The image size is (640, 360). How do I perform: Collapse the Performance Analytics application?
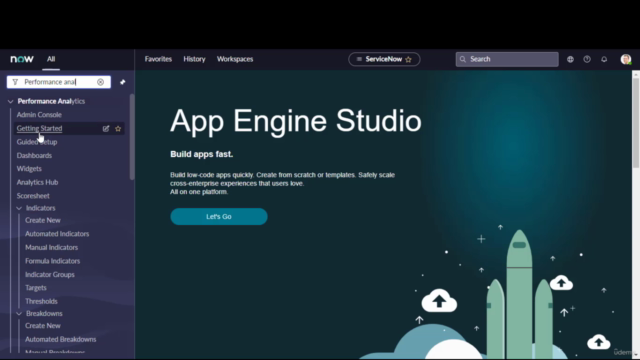click(11, 101)
